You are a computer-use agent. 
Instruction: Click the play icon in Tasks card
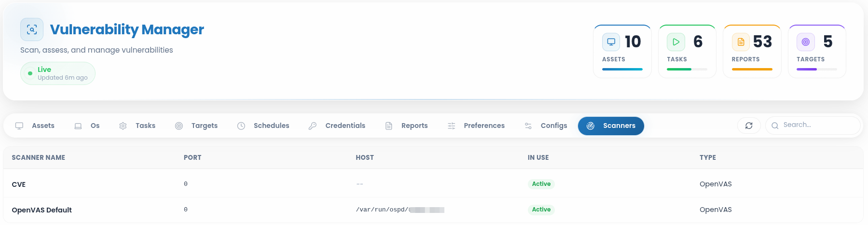[x=676, y=42]
